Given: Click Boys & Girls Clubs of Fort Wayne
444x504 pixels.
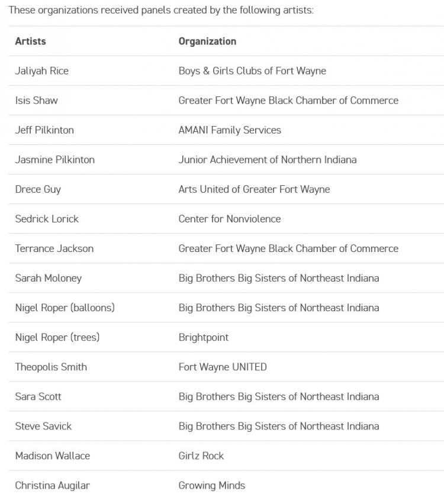Looking at the screenshot, I should point(252,71).
